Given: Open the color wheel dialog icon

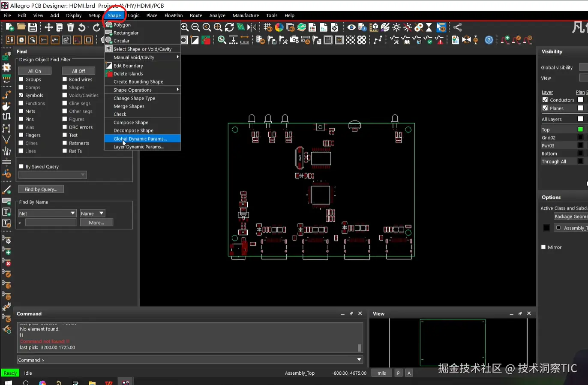Looking at the screenshot, I should pos(279,27).
